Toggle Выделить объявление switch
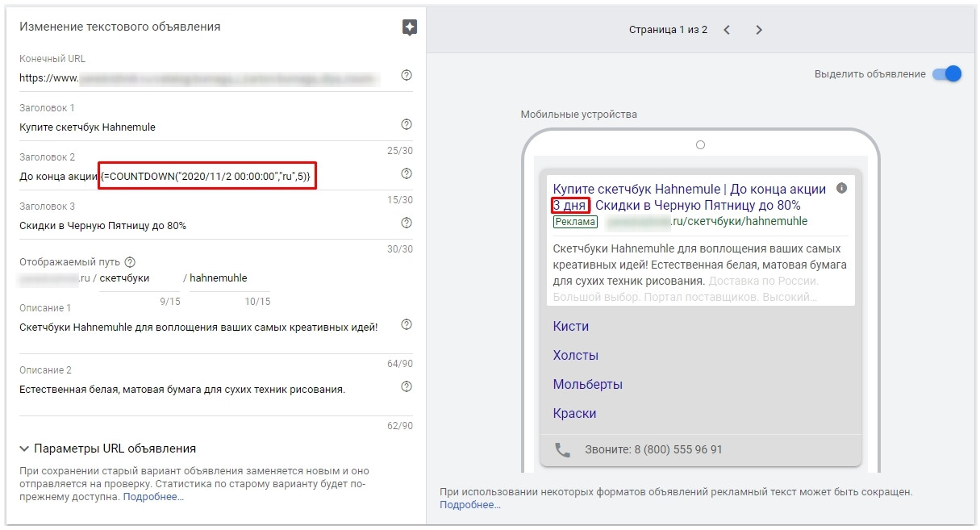Screen dimensions: 980x530 click(x=947, y=73)
